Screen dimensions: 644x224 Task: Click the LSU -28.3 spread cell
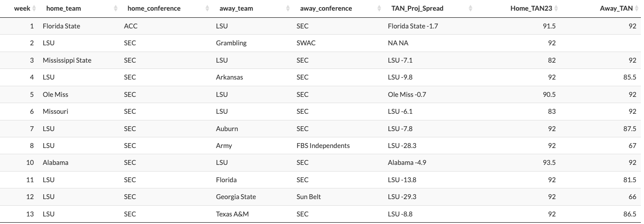[x=402, y=146]
